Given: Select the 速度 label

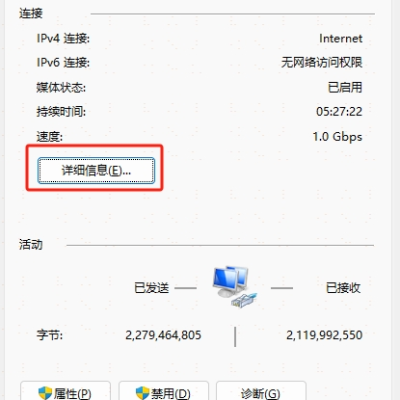Looking at the screenshot, I should click(49, 137).
